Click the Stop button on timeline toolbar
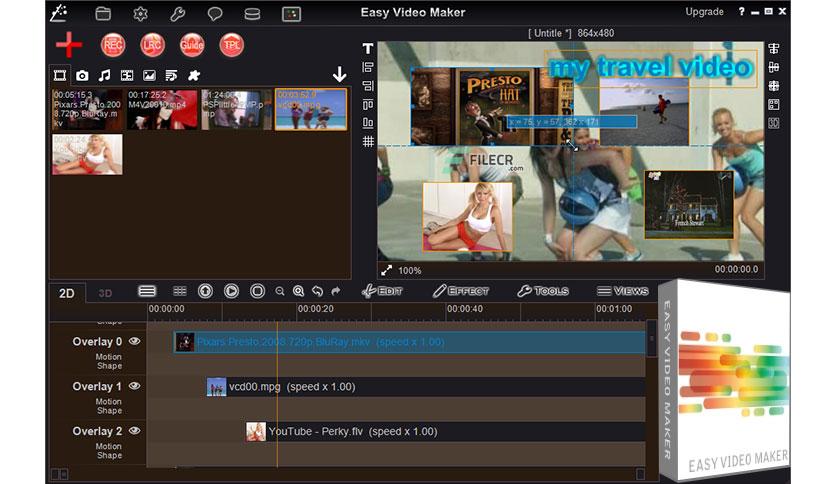Image resolution: width=836 pixels, height=484 pixels. tap(258, 291)
